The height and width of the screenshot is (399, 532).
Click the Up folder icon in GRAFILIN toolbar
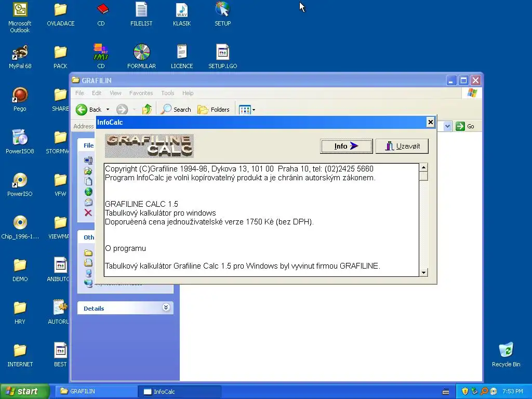(x=147, y=110)
